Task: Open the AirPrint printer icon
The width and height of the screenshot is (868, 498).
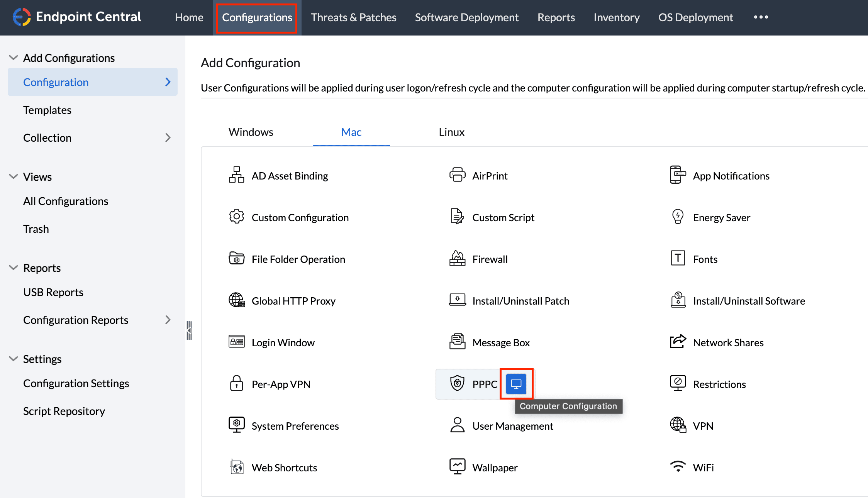Action: click(x=457, y=175)
